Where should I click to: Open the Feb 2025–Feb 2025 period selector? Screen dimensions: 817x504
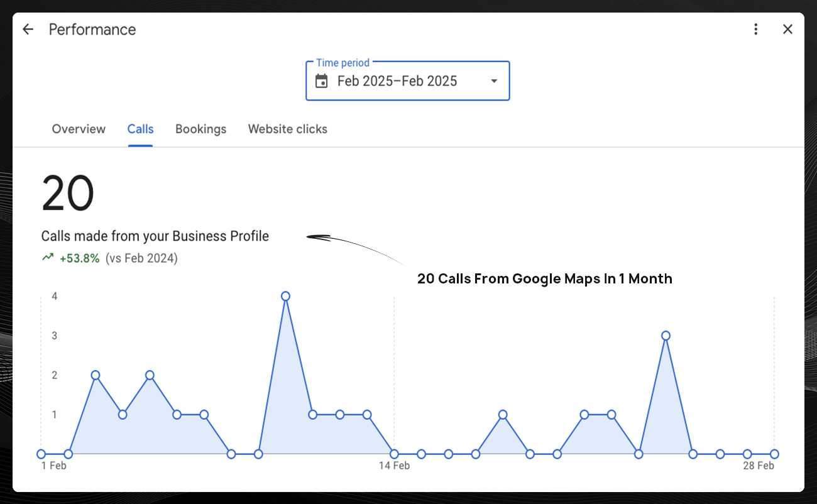(397, 81)
